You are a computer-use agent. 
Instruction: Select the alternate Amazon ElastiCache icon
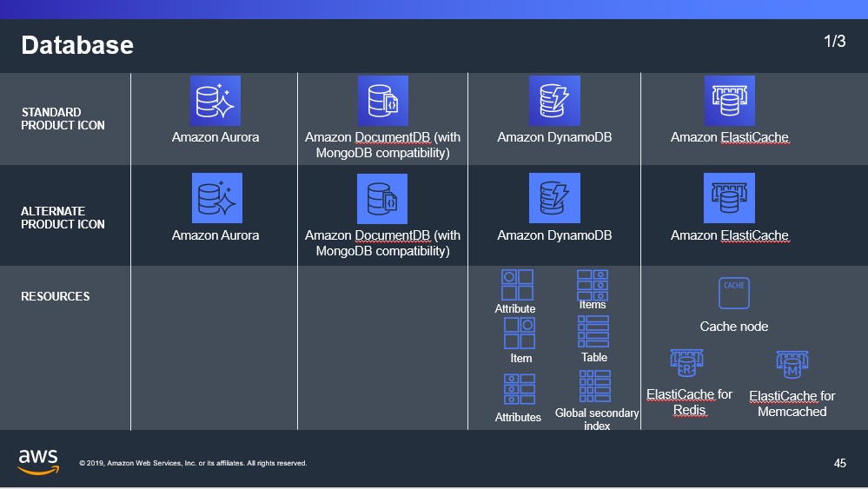[729, 198]
